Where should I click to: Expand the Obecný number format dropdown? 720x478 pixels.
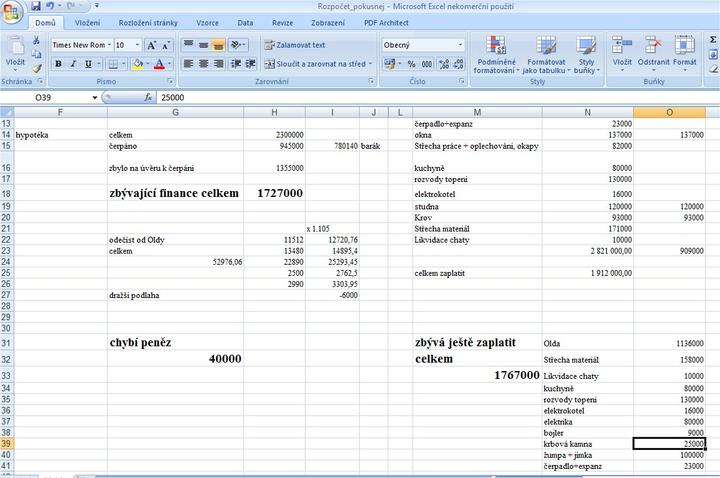pos(460,45)
